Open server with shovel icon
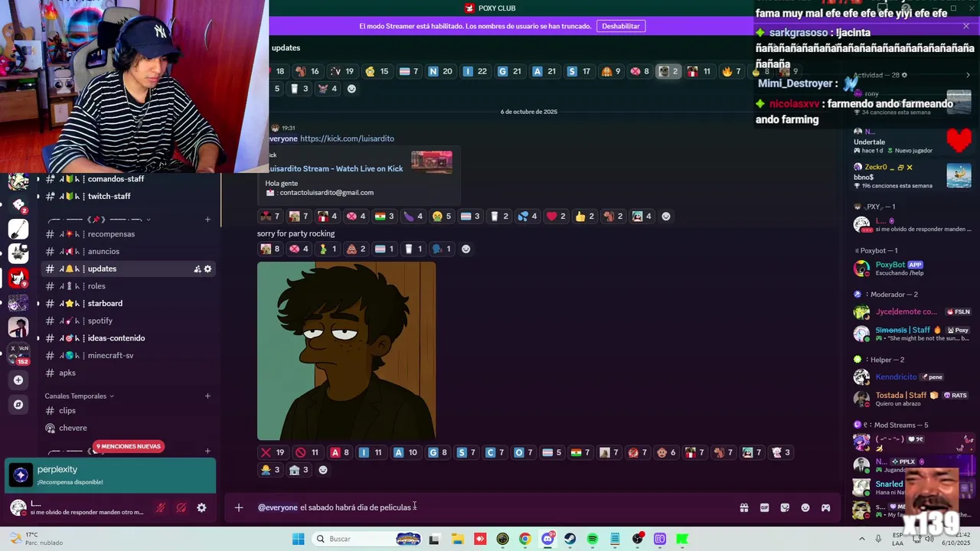 click(18, 229)
